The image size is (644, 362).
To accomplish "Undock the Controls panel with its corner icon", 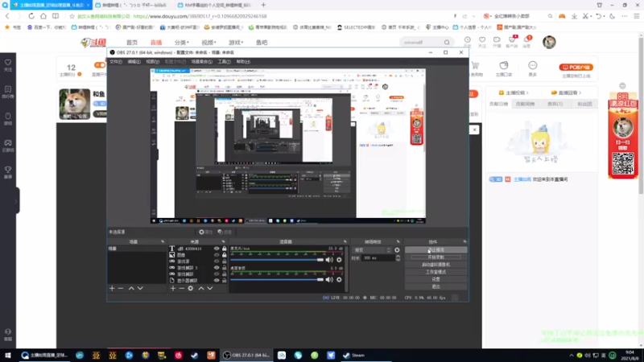I will click(464, 242).
